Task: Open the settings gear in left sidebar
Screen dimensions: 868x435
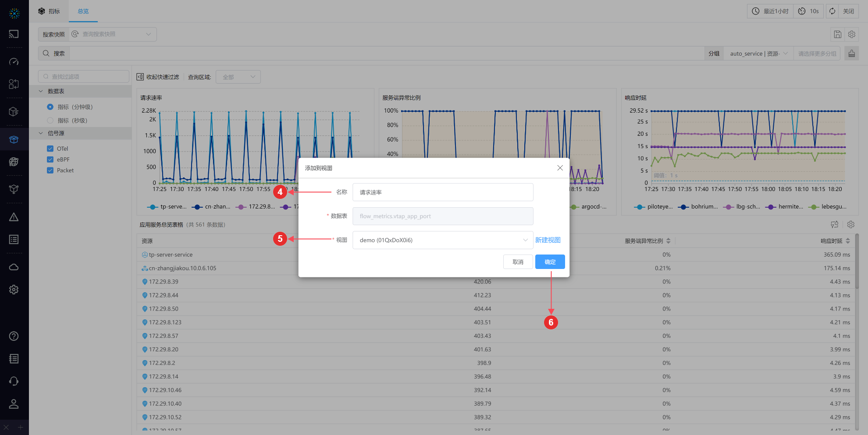Action: 14,290
